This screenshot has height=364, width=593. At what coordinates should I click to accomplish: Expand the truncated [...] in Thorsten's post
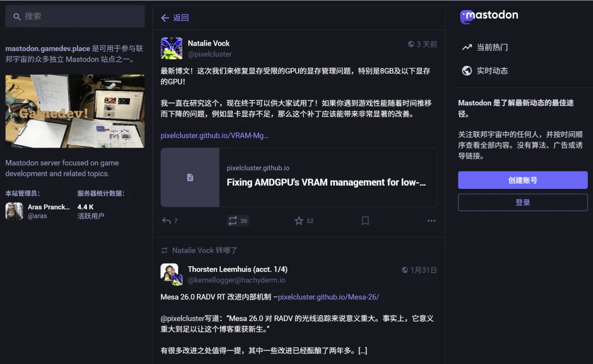click(x=363, y=350)
